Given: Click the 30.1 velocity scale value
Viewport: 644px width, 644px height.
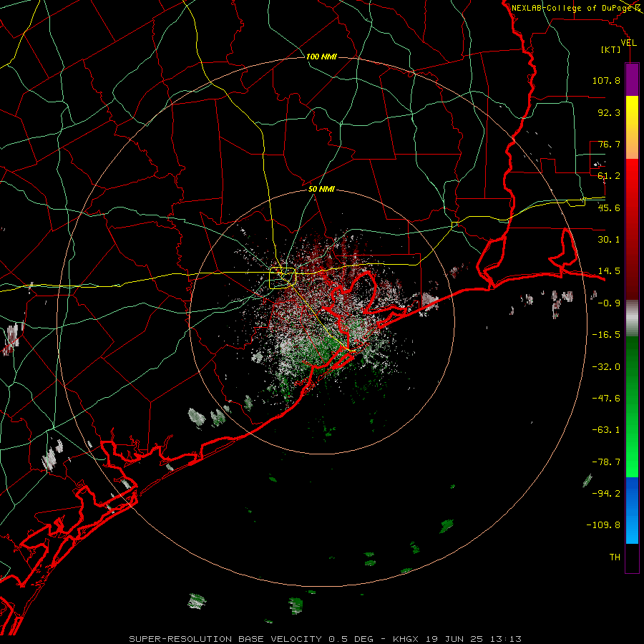Looking at the screenshot, I should point(609,240).
